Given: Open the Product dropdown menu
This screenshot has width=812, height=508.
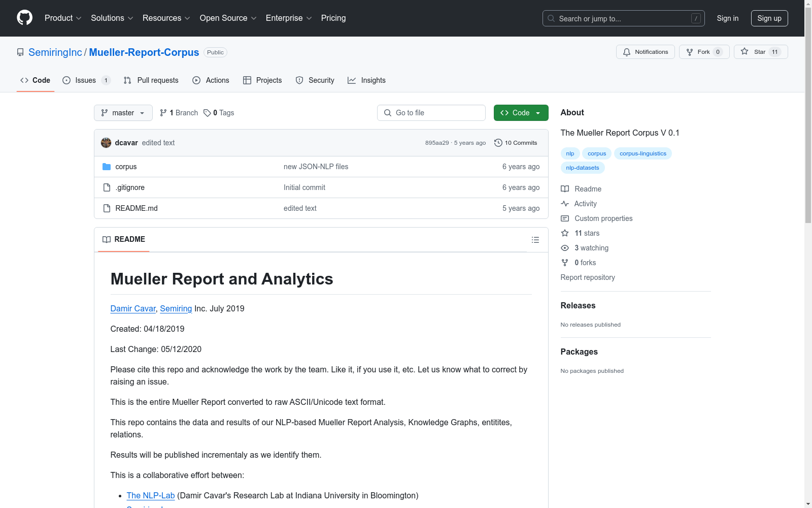Looking at the screenshot, I should click(x=63, y=18).
